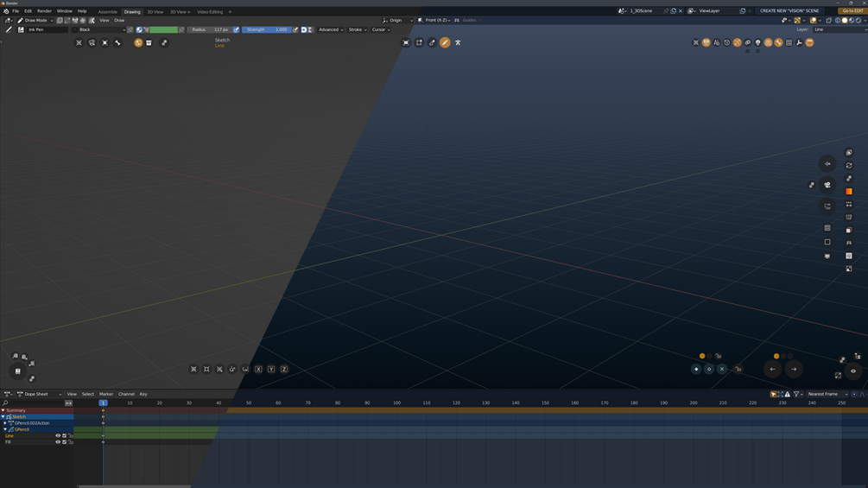
Task: Collapse the Summary channel row
Action: point(3,410)
